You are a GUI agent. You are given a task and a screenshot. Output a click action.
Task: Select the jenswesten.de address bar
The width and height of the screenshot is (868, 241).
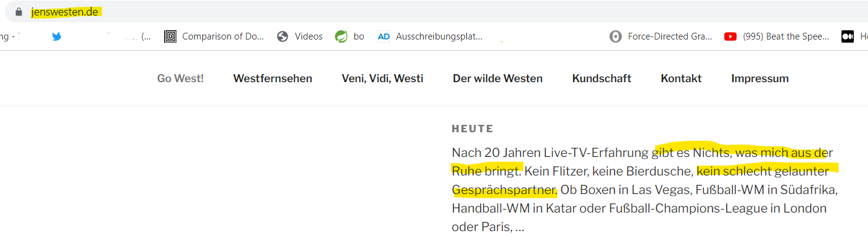[x=432, y=12]
